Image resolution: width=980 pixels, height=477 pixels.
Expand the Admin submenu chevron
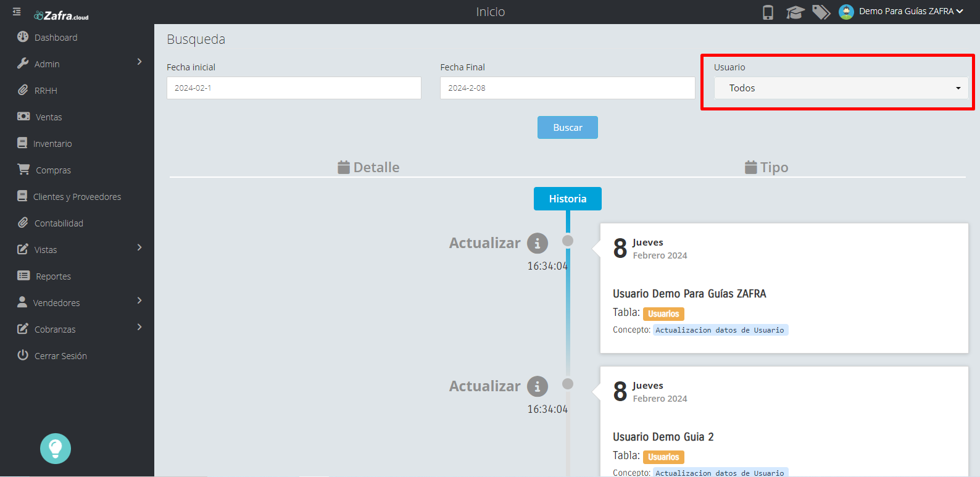139,62
